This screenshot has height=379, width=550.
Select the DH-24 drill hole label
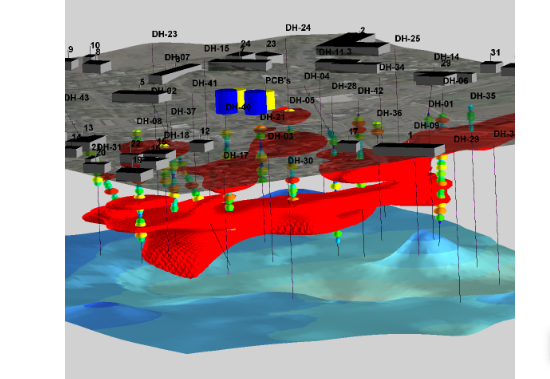pos(298,28)
